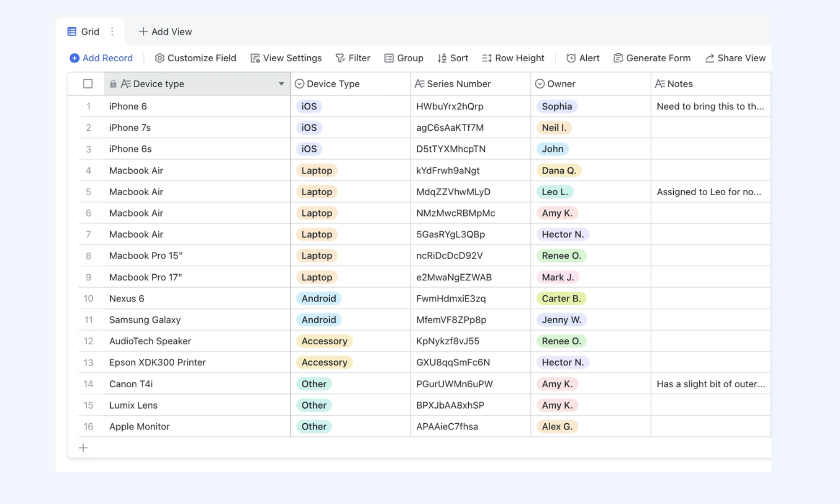Click the Mark J. owner tag
This screenshot has width=840, height=504.
tap(558, 277)
